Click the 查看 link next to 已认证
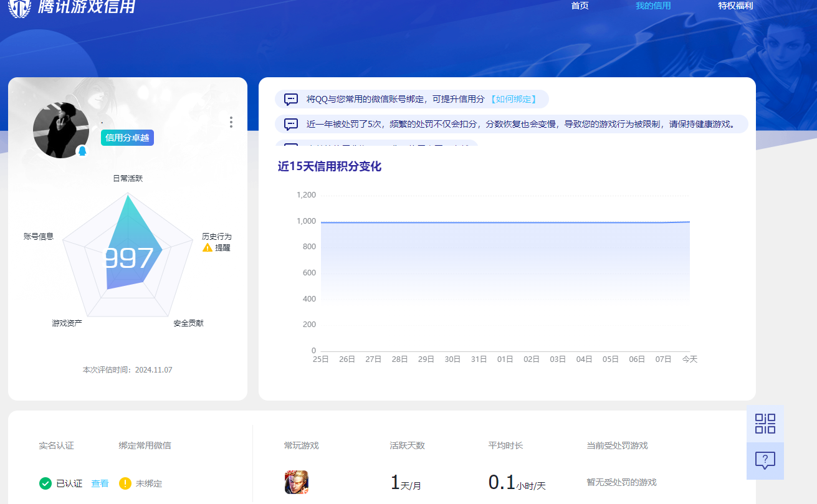This screenshot has width=817, height=504. (100, 483)
